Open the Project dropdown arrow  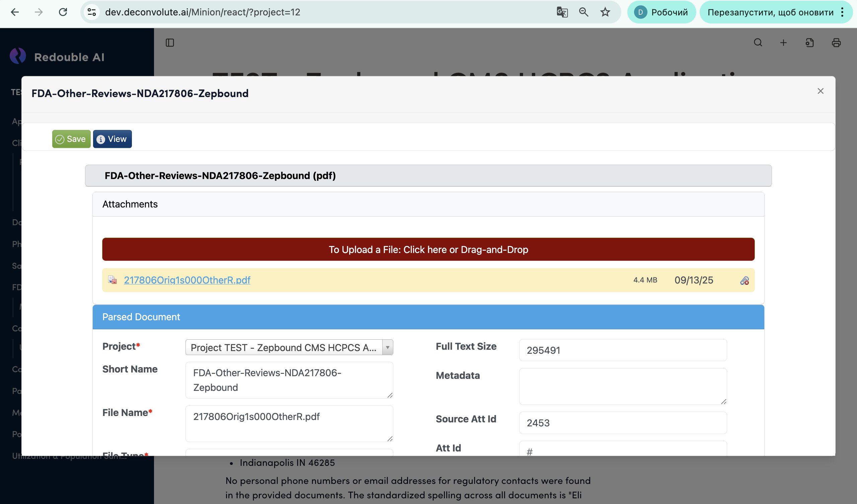coord(387,347)
